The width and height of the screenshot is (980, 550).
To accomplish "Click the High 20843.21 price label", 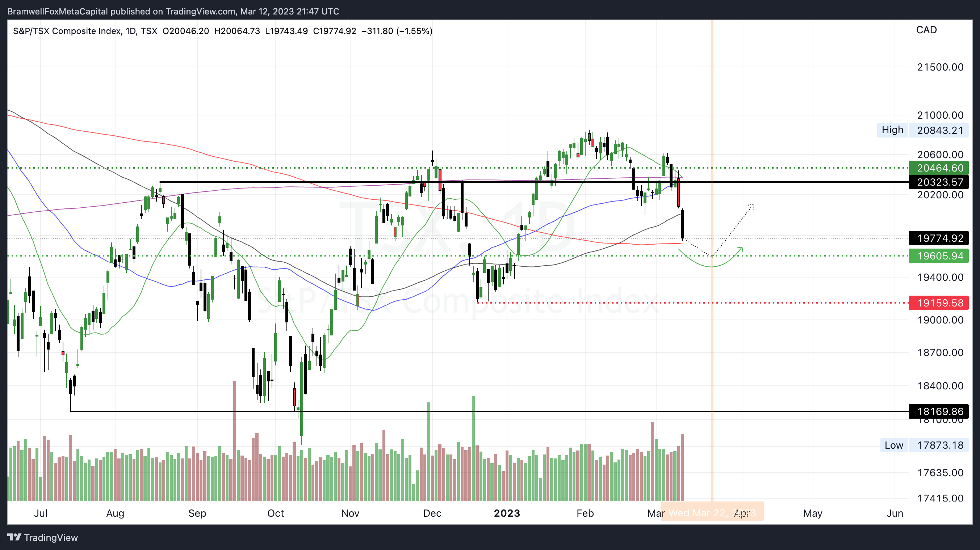I will coord(922,130).
